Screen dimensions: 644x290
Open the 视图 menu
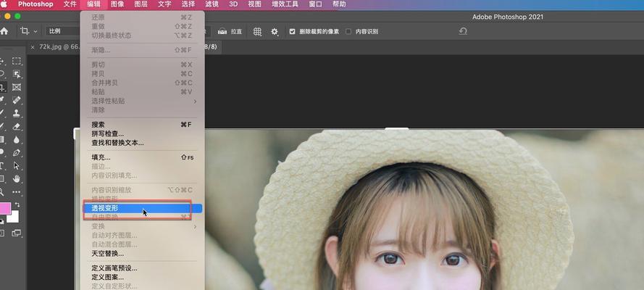(255, 4)
